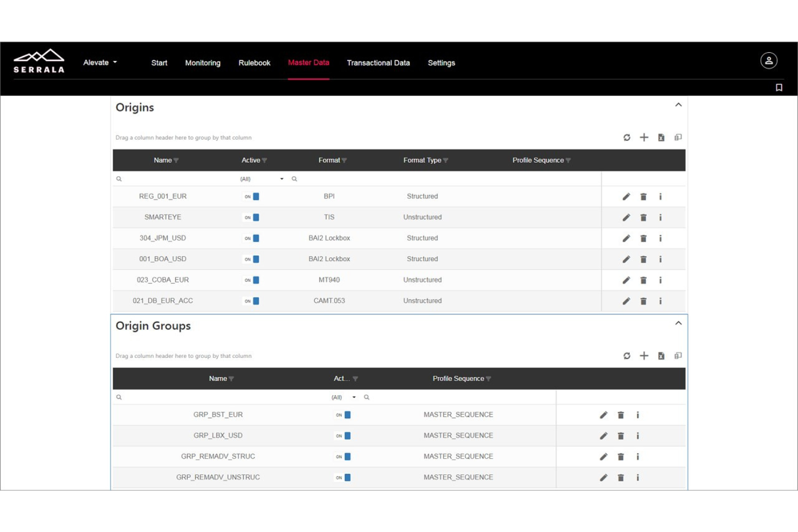This screenshot has width=798, height=532.
Task: Open the Alevate dropdown menu
Action: coord(100,63)
